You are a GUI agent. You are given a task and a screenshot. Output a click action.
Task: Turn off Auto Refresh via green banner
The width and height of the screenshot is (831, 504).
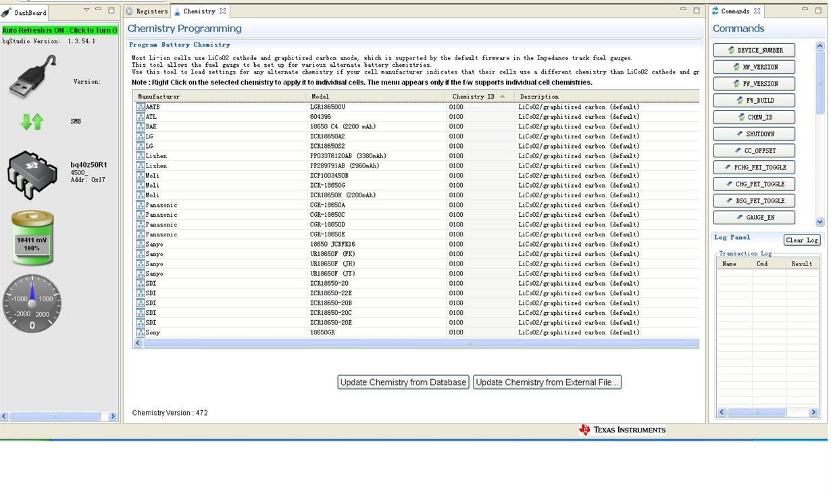click(60, 30)
